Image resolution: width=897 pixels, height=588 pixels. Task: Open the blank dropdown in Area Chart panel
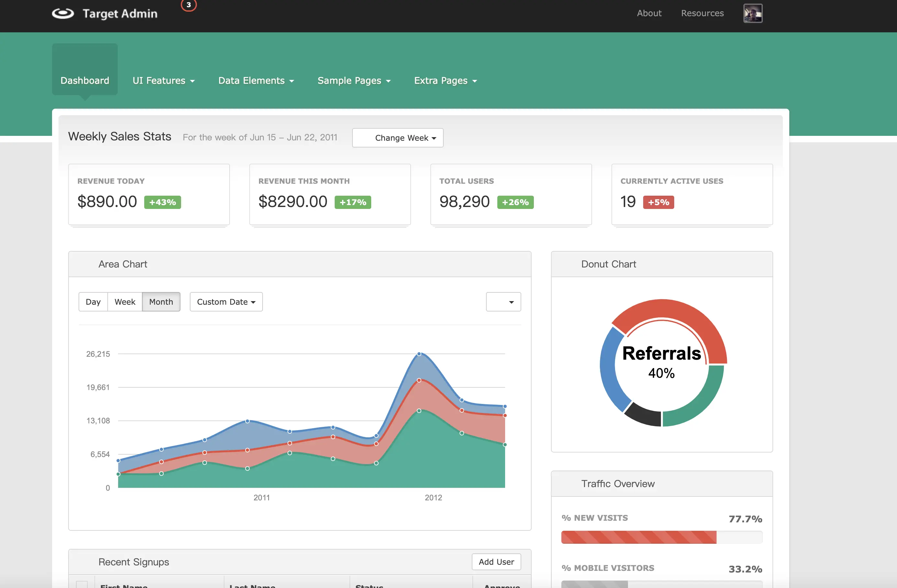coord(503,301)
